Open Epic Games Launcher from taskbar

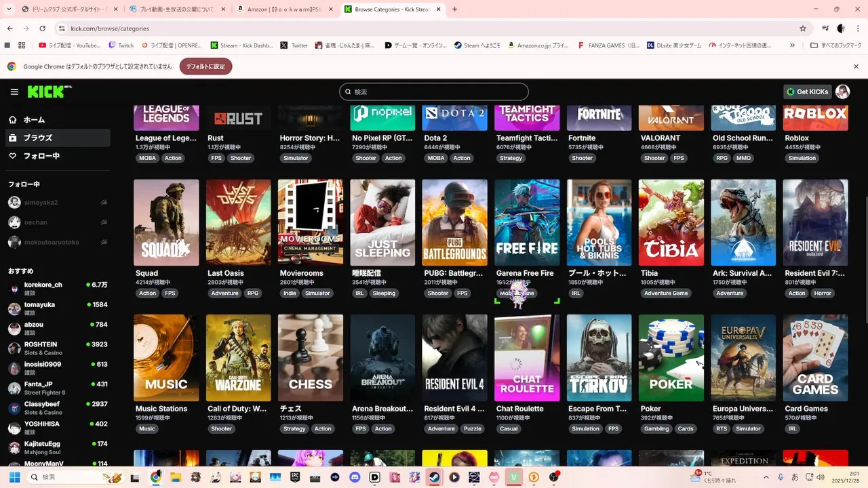click(x=295, y=477)
